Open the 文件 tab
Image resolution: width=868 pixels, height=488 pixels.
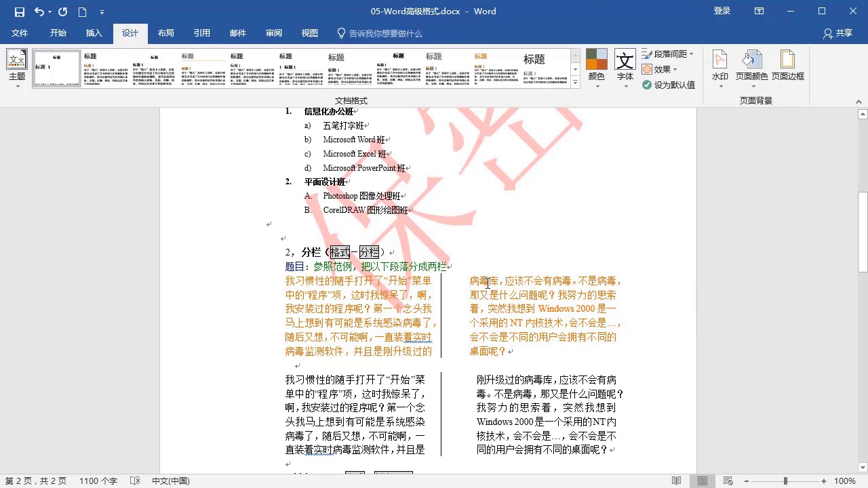tap(20, 33)
